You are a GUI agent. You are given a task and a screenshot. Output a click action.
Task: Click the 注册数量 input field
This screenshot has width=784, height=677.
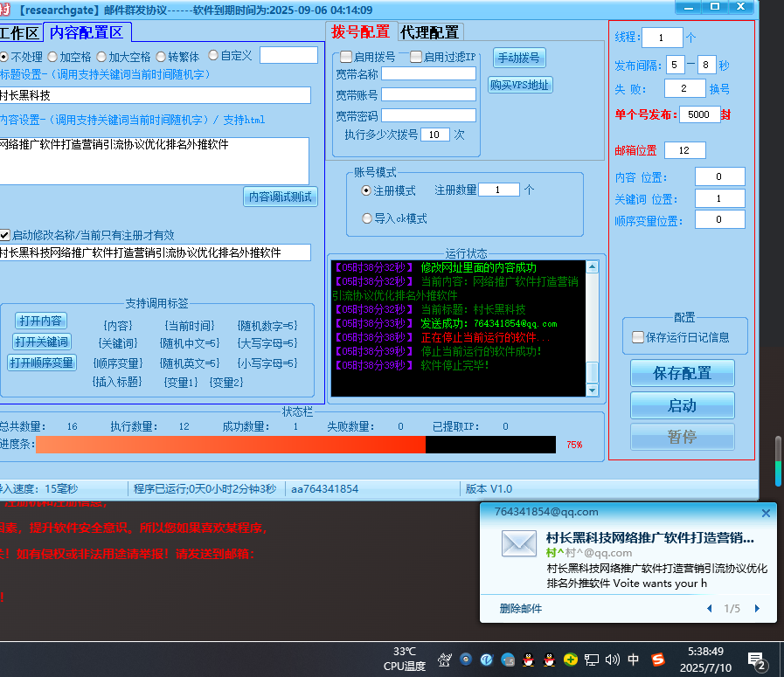click(x=498, y=190)
